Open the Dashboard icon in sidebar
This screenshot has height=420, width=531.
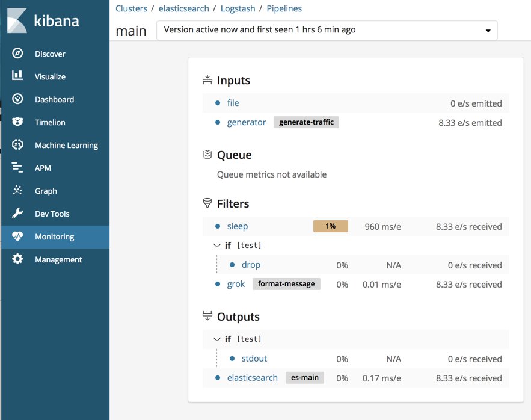coord(17,99)
